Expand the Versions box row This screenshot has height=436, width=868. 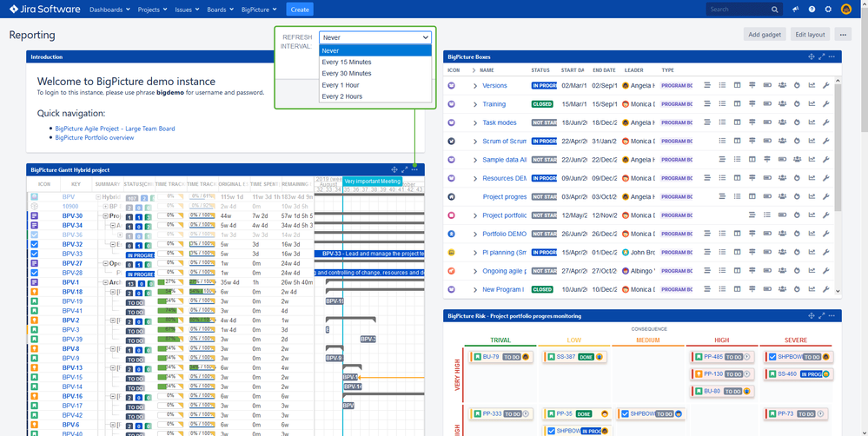tap(474, 86)
